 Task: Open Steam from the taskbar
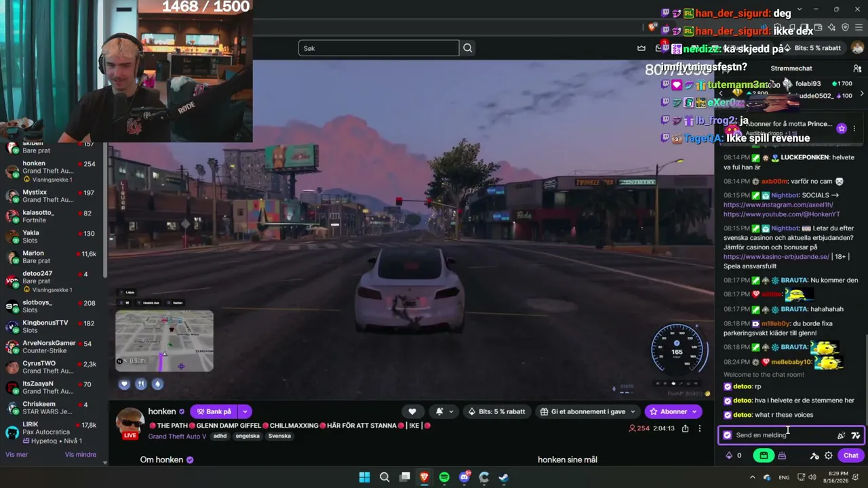click(x=504, y=477)
